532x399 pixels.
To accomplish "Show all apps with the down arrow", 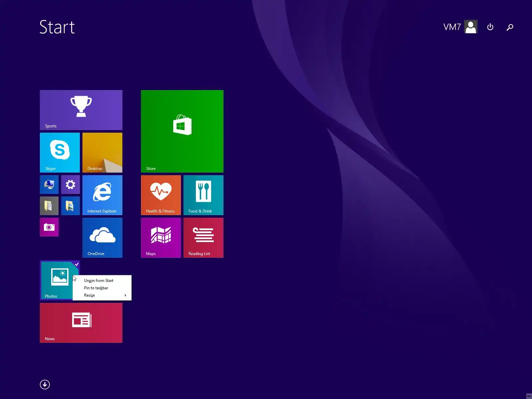I will coord(45,384).
